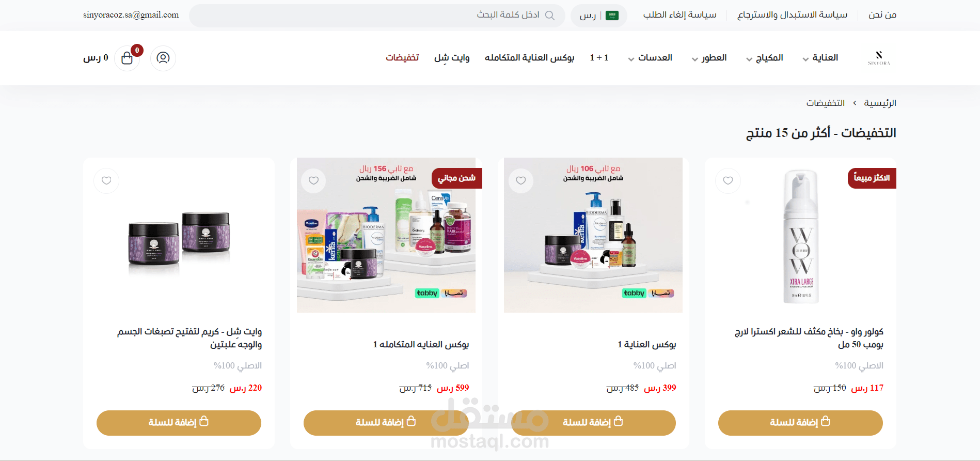Click the search magnifier icon
Viewport: 980px width, 461px height.
point(550,16)
